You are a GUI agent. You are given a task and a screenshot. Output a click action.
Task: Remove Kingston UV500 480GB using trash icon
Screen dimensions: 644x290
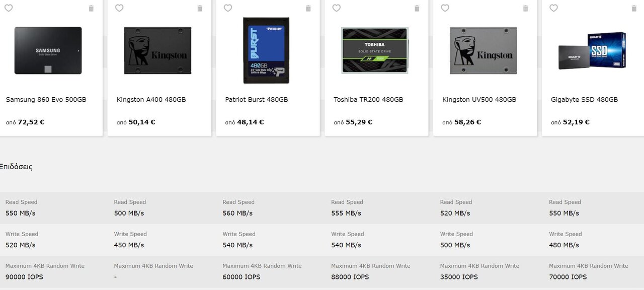click(x=526, y=9)
